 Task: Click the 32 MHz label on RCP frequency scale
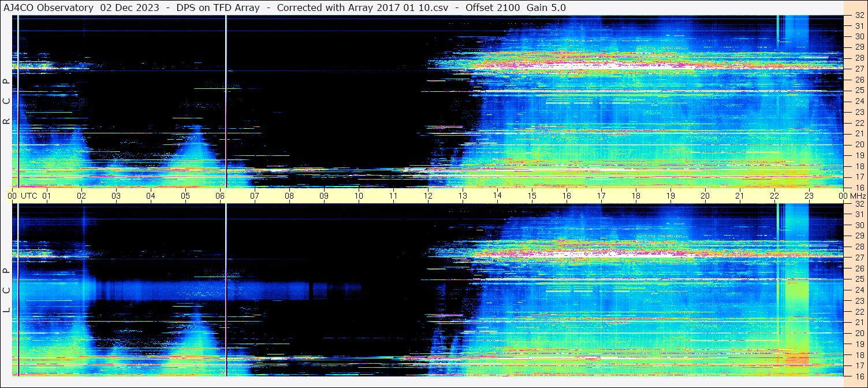coord(859,16)
